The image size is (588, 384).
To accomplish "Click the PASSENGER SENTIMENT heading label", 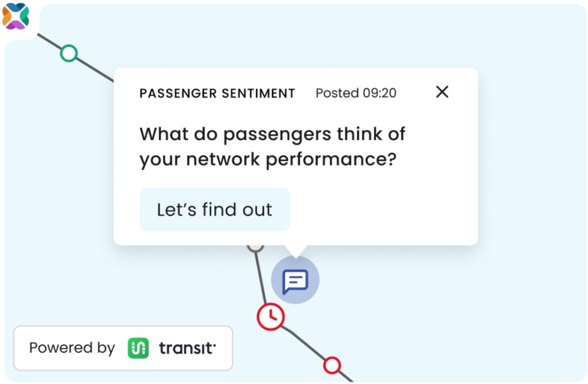I will [217, 93].
